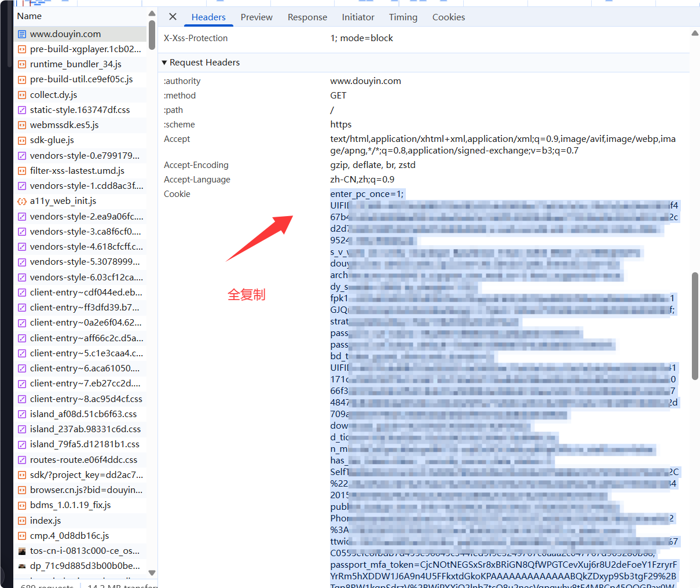
Task: Select vendors-style-5.3078999 request
Action: 80,262
